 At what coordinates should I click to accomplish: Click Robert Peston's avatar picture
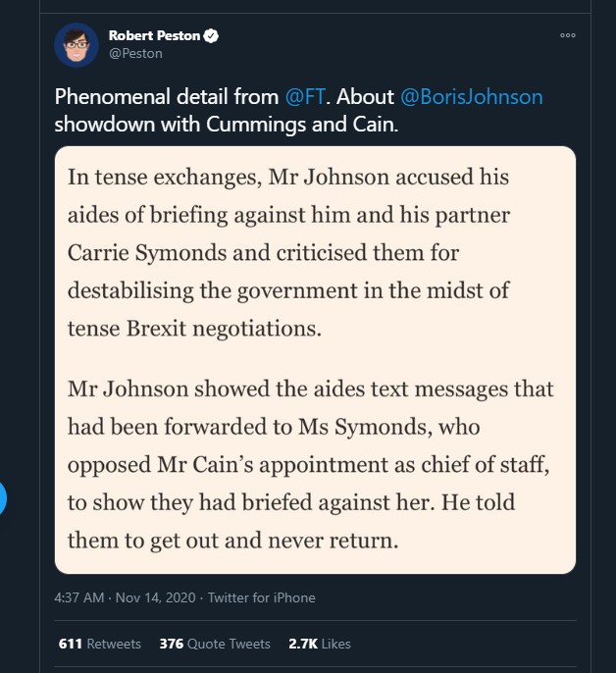77,45
